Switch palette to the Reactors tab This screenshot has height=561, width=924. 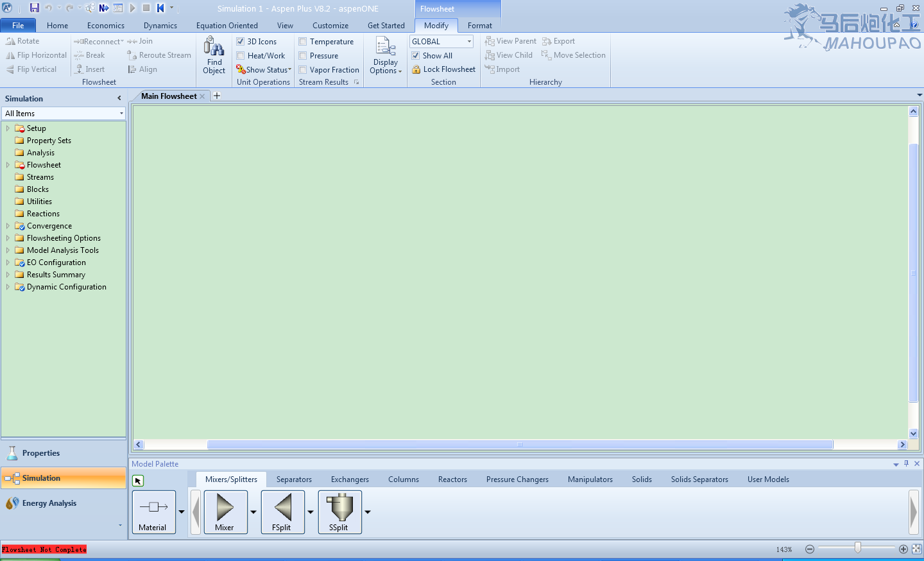click(452, 479)
